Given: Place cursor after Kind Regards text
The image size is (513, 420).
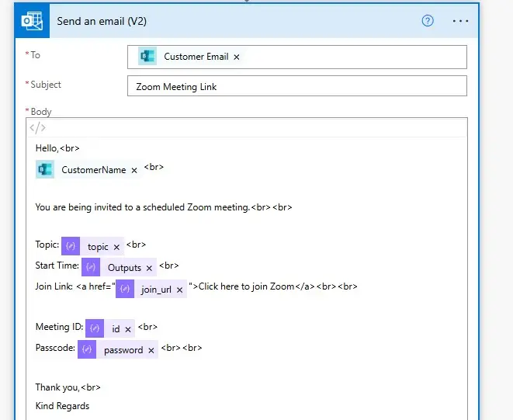Looking at the screenshot, I should point(91,406).
